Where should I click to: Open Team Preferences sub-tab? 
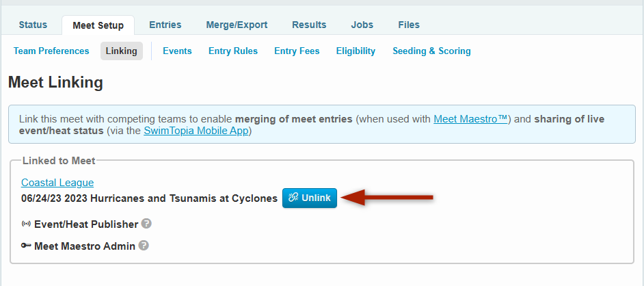coord(51,51)
